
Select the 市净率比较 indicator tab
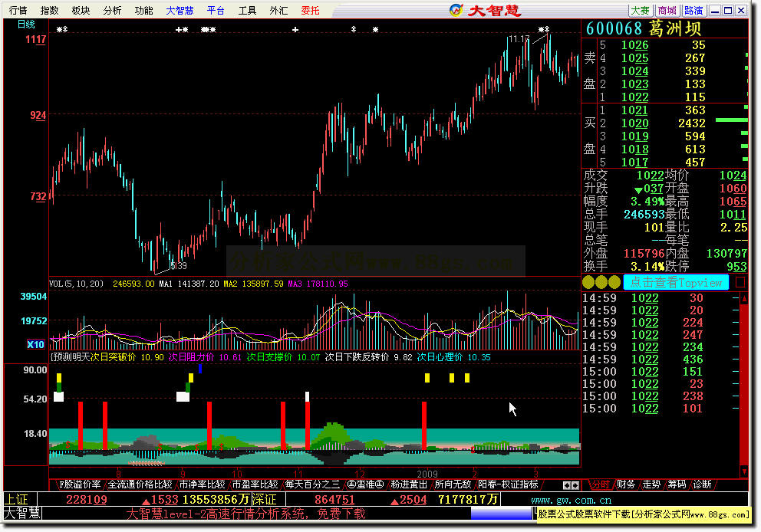pyautogui.click(x=202, y=484)
